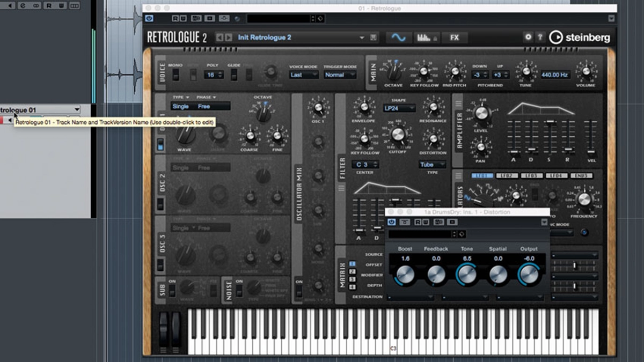
Task: Click Distortion window preset diamond icon
Action: 462,234
